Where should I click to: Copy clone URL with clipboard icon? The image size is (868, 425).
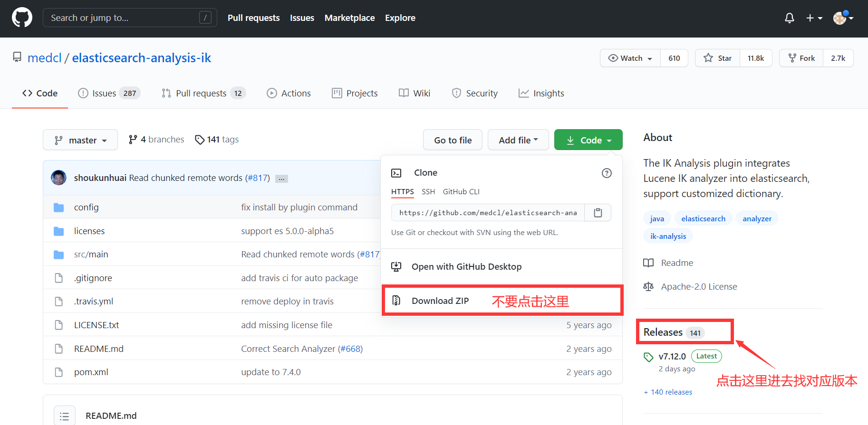598,212
